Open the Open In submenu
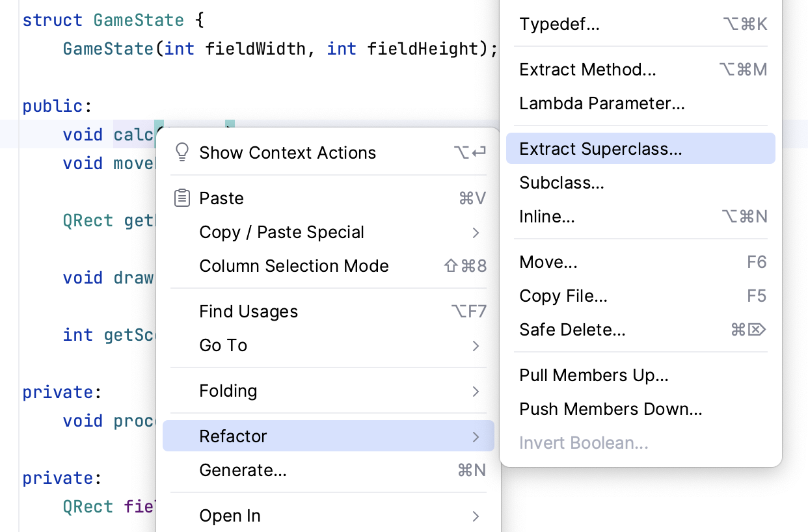 [230, 516]
